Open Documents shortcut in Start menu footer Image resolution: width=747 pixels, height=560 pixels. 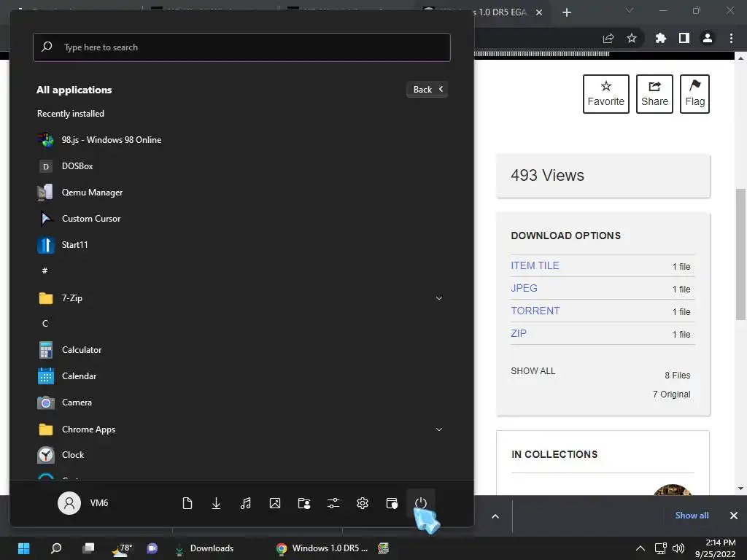coord(187,503)
